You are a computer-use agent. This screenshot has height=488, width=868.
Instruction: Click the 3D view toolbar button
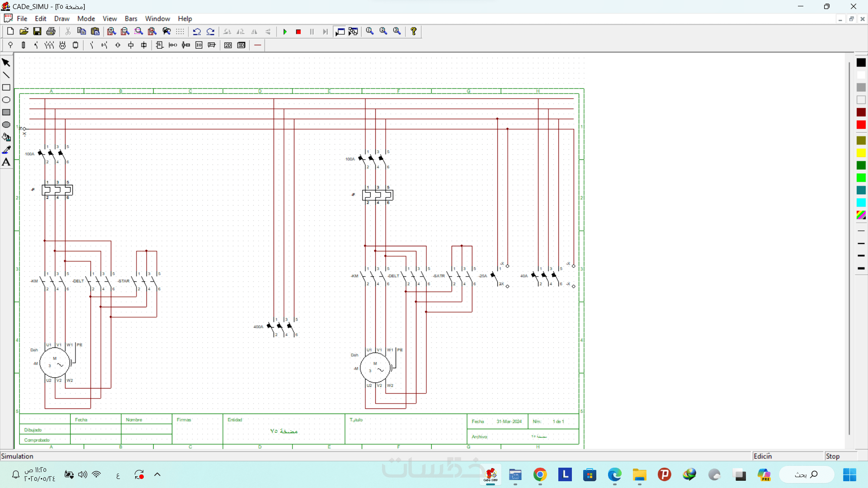click(241, 45)
